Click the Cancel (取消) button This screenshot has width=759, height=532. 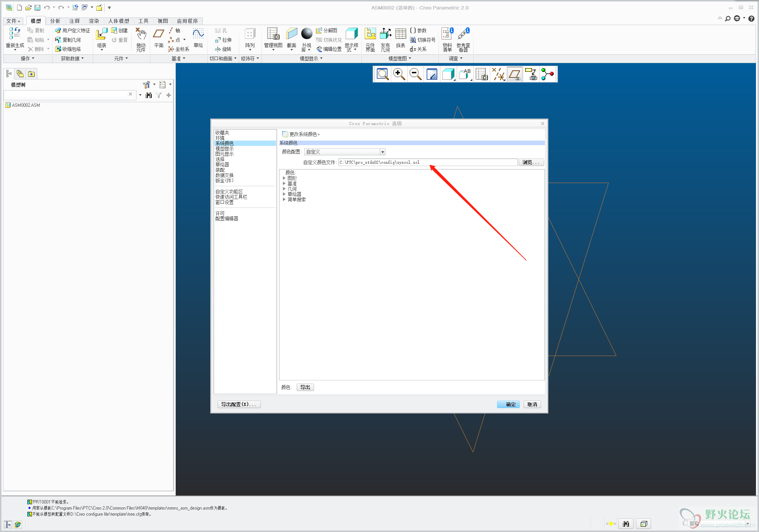click(x=532, y=404)
